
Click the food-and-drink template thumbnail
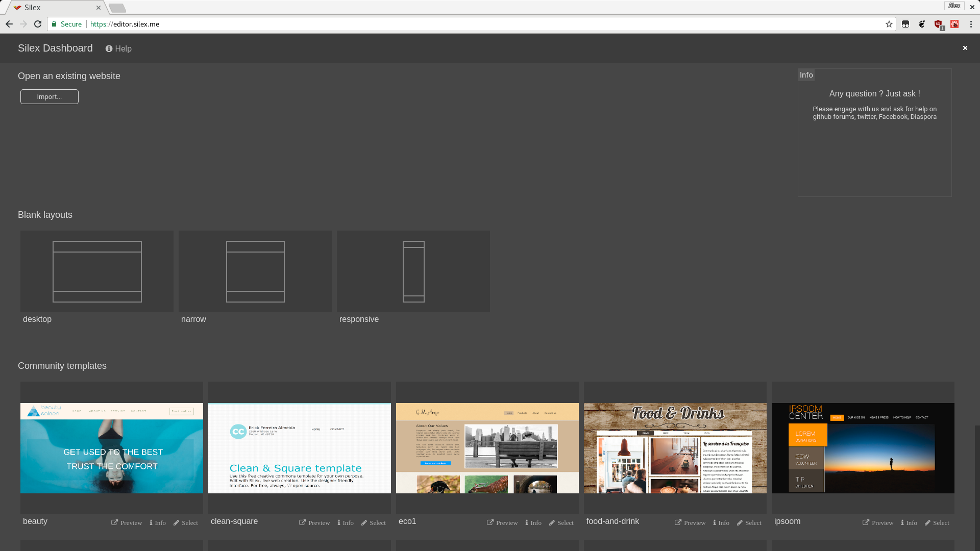675,448
